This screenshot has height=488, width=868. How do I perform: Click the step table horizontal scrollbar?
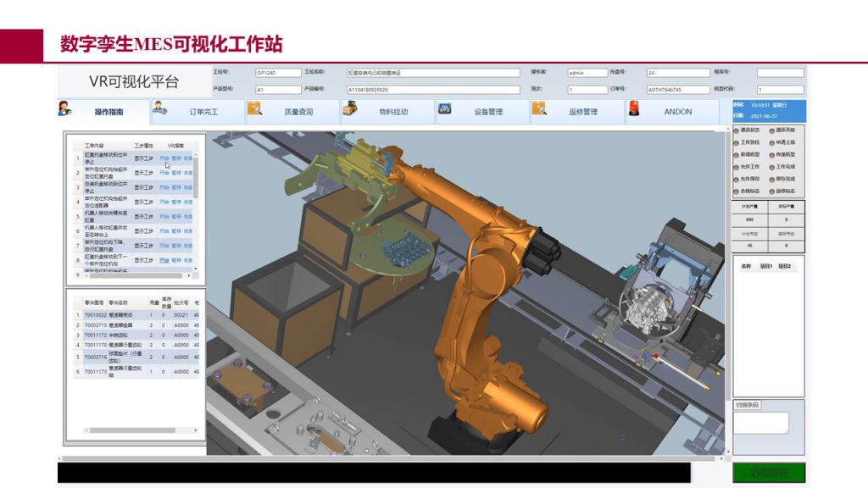[136, 275]
